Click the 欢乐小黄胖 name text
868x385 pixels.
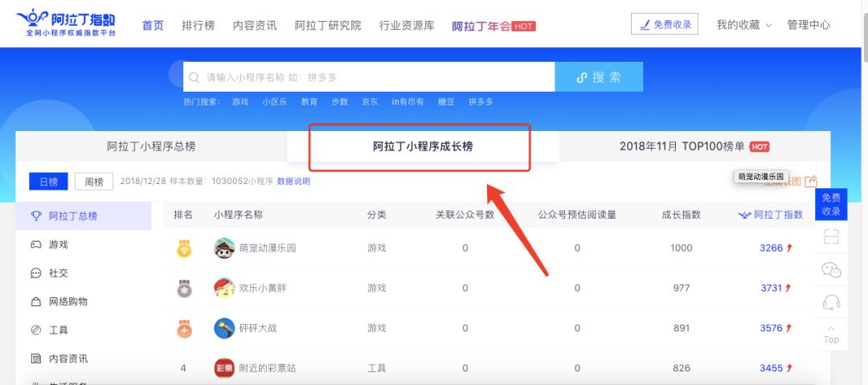(x=263, y=288)
